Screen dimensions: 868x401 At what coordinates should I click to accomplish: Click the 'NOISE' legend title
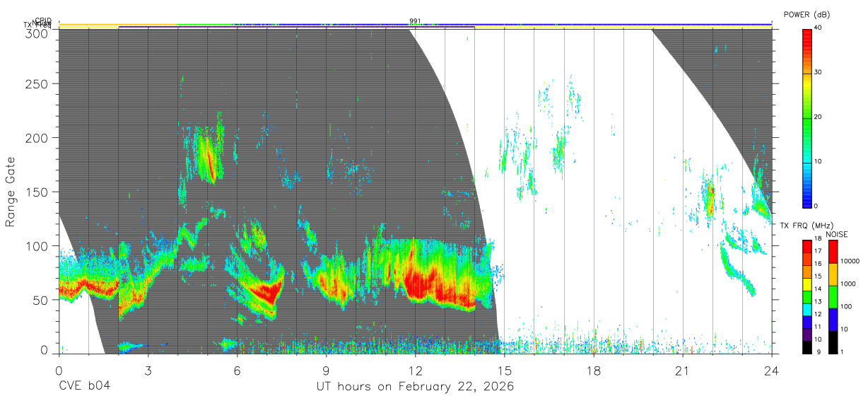pyautogui.click(x=837, y=235)
